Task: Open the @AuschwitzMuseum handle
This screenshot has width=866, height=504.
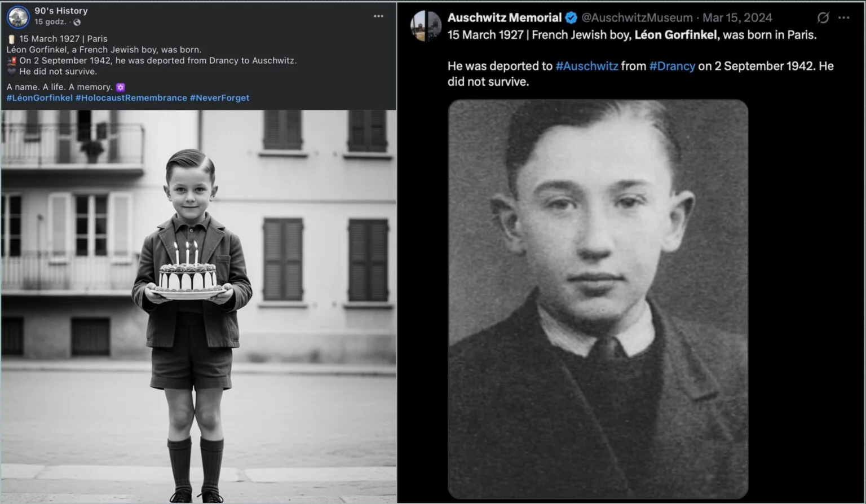Action: point(637,17)
